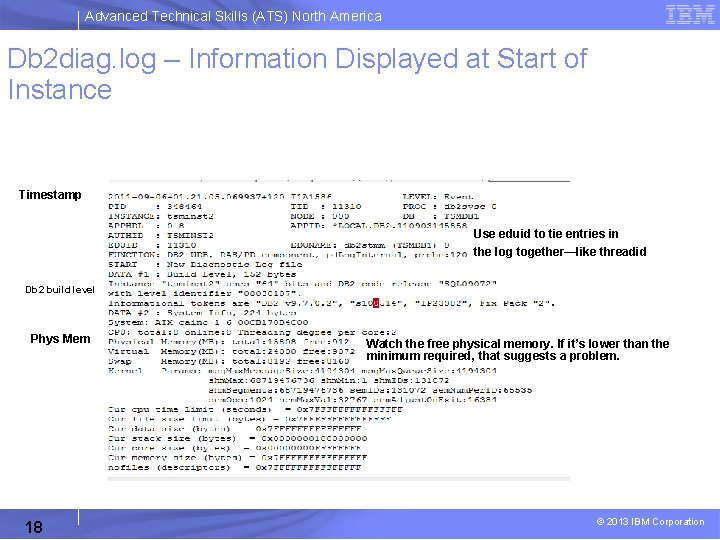The image size is (720, 540).
Task: Click the "LEVEL: Event" log entry
Action: (x=438, y=197)
